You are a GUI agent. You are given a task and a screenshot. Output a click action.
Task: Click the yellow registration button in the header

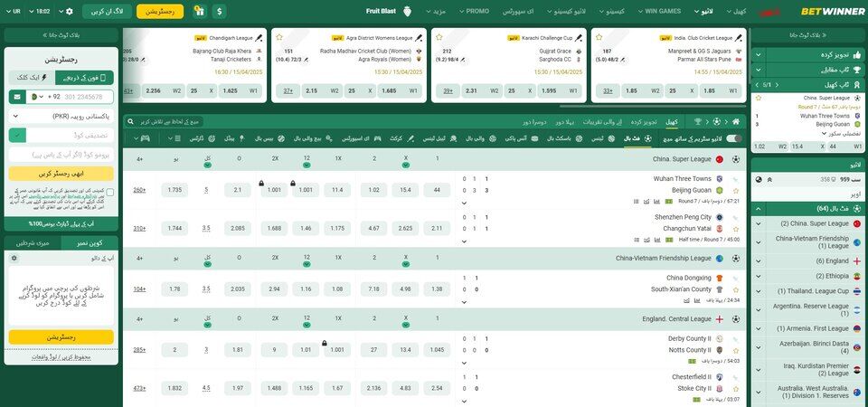pos(160,11)
